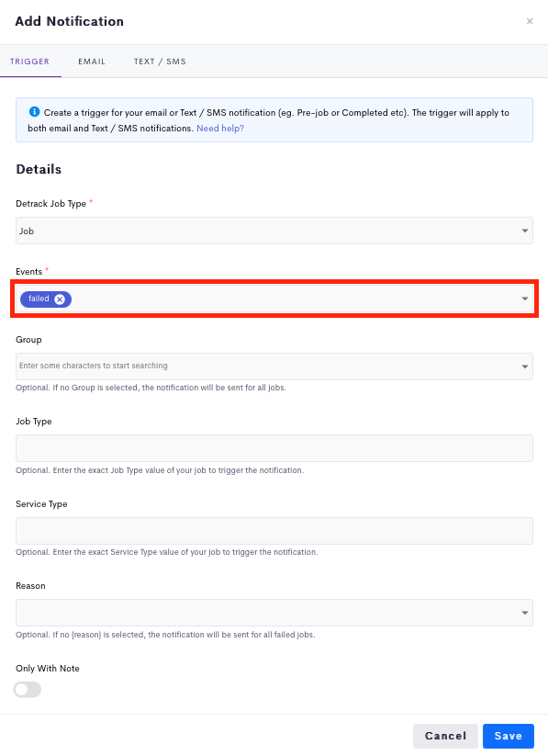Click the Group caret arrow icon
This screenshot has width=548, height=756.
click(525, 367)
